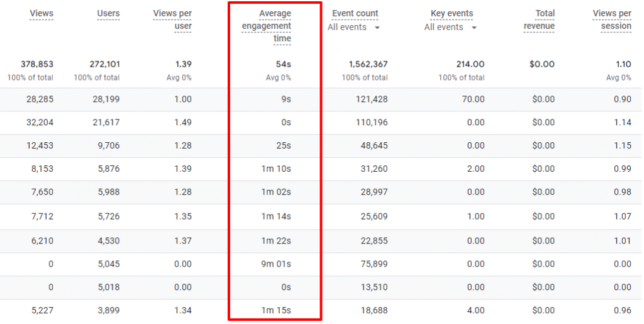Expand All events dropdown under Key events
This screenshot has height=324, width=644.
451,28
